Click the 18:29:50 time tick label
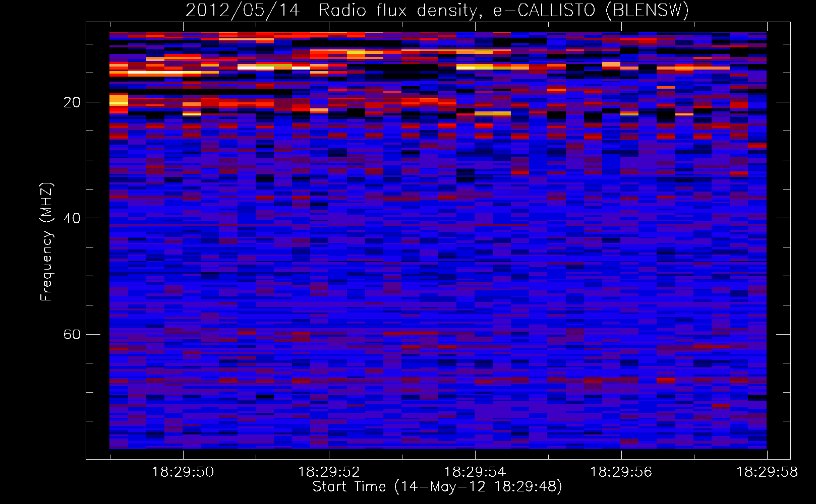Viewport: 816px width, 504px height. point(183,472)
